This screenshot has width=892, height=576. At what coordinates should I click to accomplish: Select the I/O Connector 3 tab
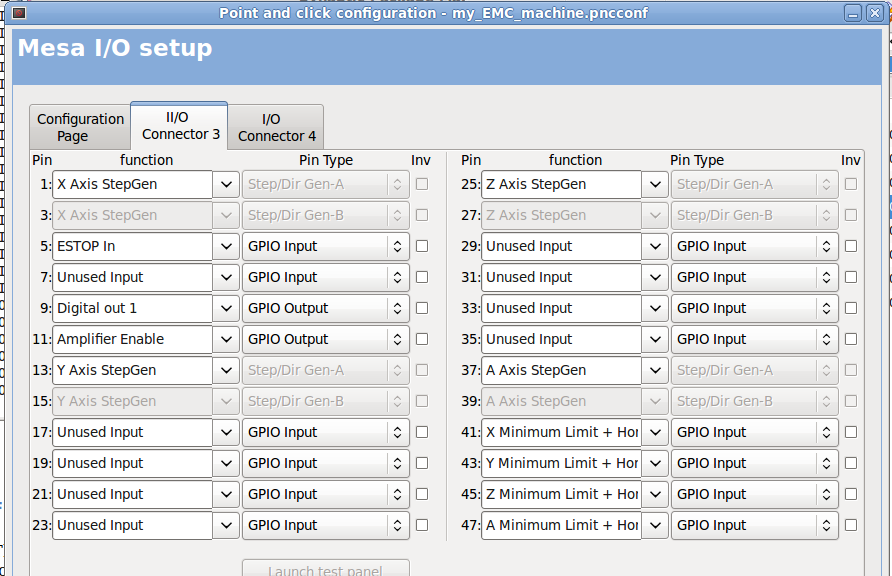(x=180, y=125)
